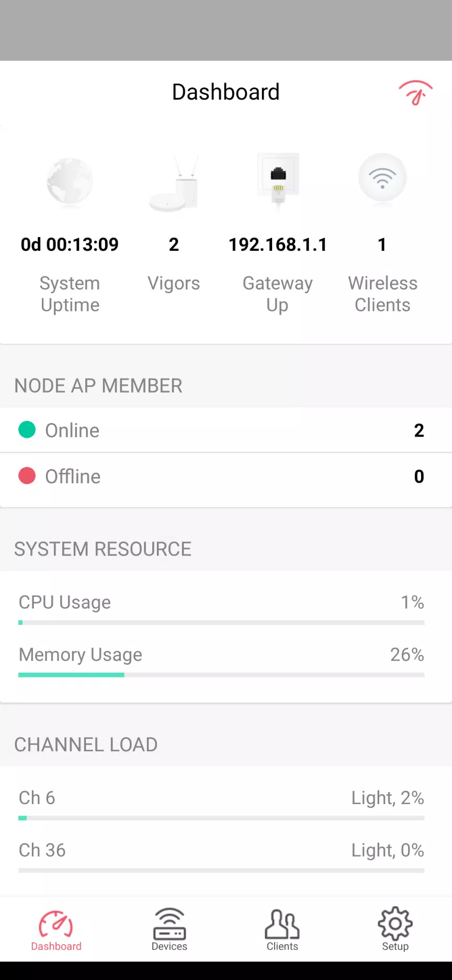Click the Memory Usage progress bar
Viewport: 452px width, 980px height.
tap(221, 675)
